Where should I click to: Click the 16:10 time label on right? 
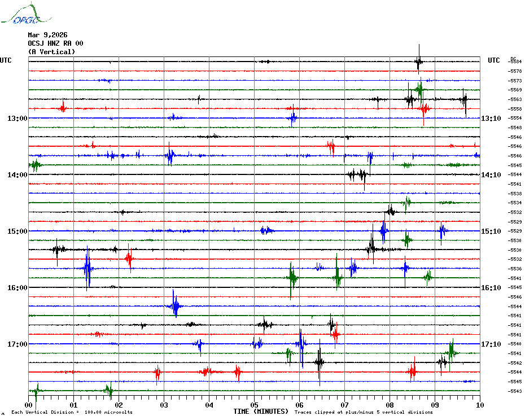tap(491, 288)
